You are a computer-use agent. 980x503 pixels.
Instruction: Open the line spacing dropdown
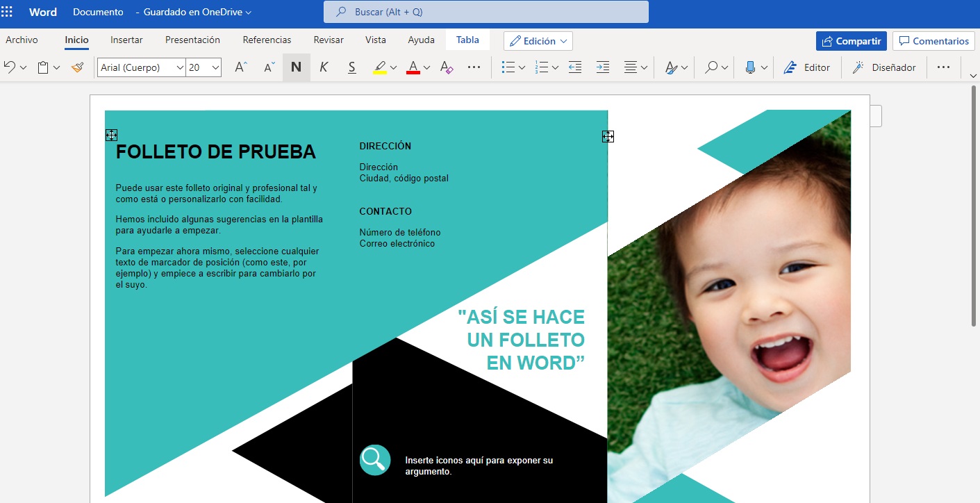pos(634,67)
